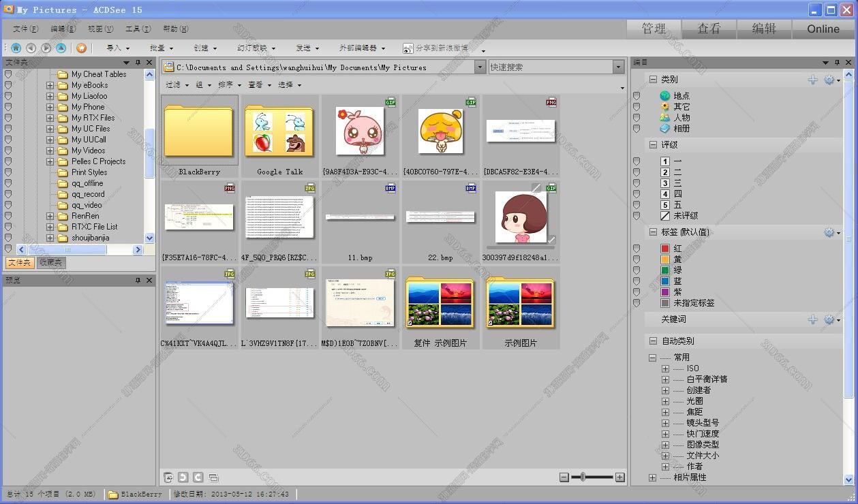The width and height of the screenshot is (858, 504).
Task: Select the red 红 label color swatch
Action: coord(665,249)
